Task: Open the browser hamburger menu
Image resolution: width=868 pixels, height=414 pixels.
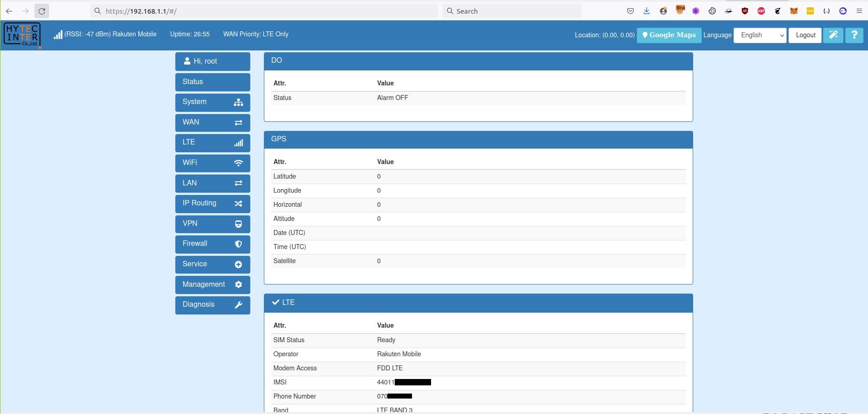Action: tap(859, 11)
